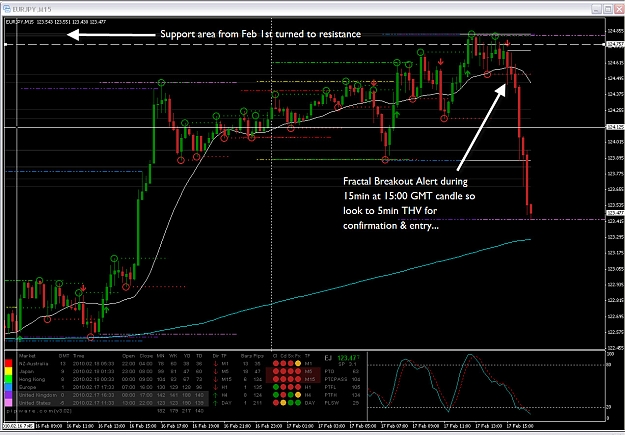The width and height of the screenshot is (625, 435).
Task: Click the yellow Cd dot in the DAY row
Action: [x=283, y=403]
